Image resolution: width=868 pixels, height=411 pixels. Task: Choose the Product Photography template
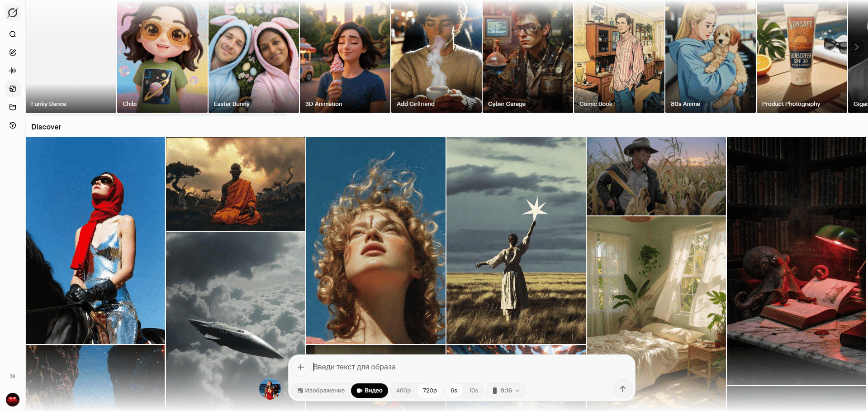pos(802,57)
